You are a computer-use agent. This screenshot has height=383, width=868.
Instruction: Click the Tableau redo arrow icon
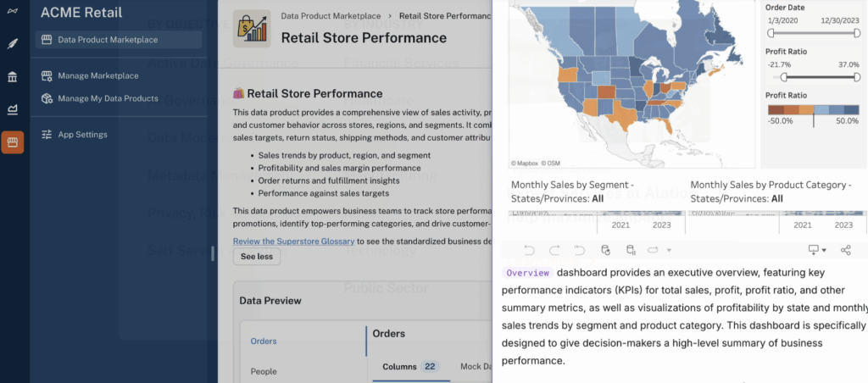[x=554, y=250]
